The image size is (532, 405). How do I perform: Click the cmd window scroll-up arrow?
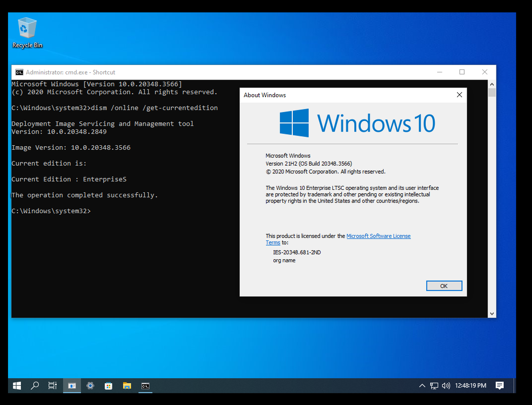[x=492, y=84]
